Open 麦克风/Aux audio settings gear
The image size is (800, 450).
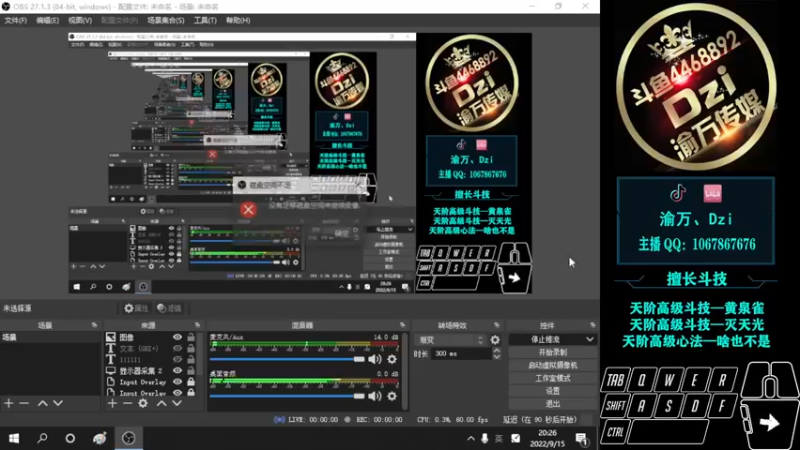pyautogui.click(x=392, y=359)
